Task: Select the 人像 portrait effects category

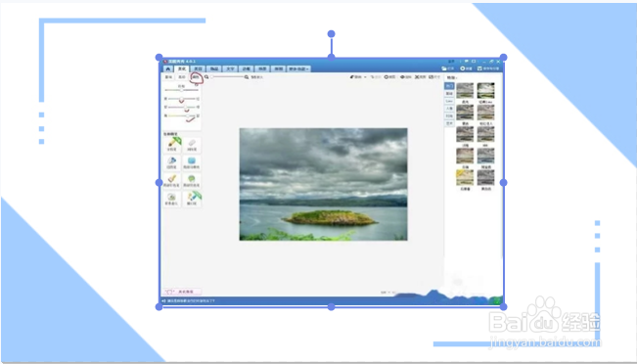Action: pyautogui.click(x=449, y=109)
